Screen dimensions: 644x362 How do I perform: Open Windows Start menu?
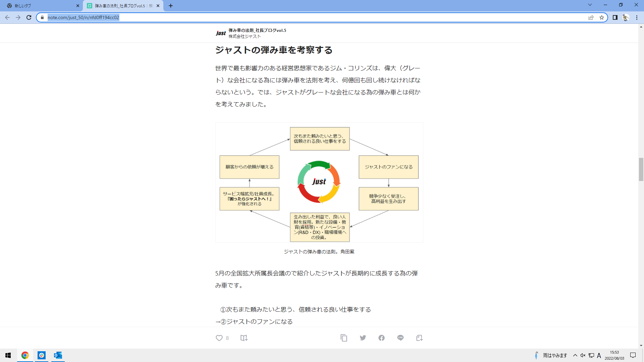[x=8, y=355]
